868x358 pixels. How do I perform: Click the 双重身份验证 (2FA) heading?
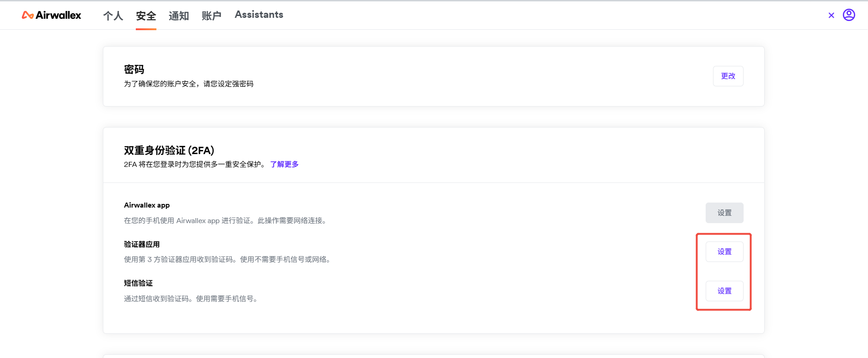tap(169, 150)
